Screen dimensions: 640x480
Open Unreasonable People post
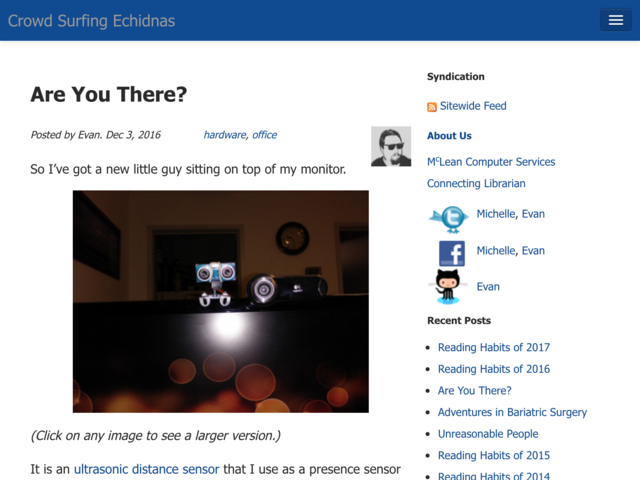pos(488,434)
